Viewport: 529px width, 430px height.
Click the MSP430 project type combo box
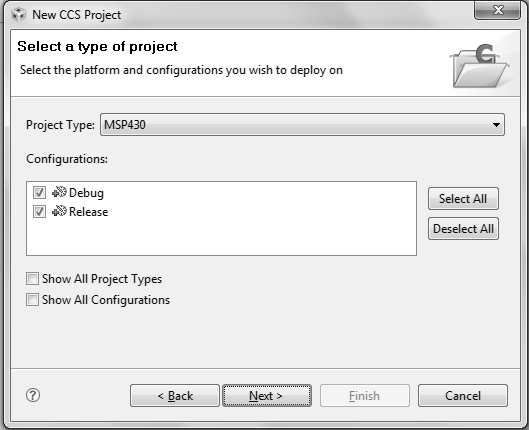coord(302,125)
